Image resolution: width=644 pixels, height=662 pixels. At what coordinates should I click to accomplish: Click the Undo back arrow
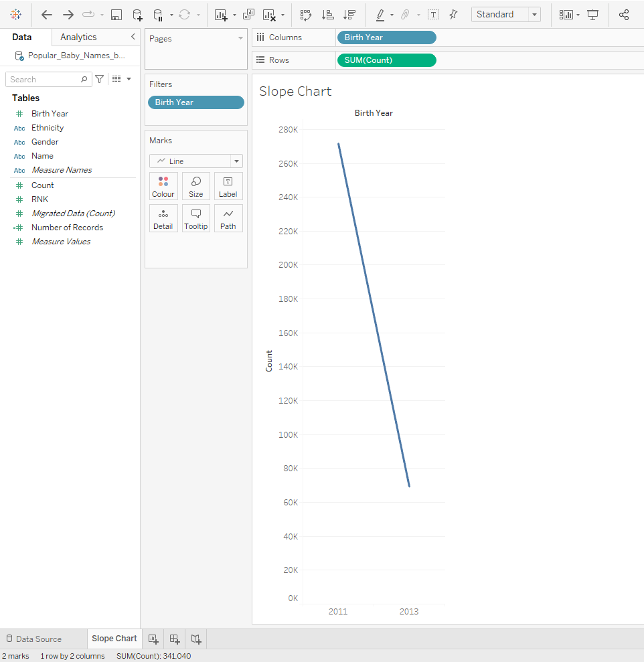(47, 15)
